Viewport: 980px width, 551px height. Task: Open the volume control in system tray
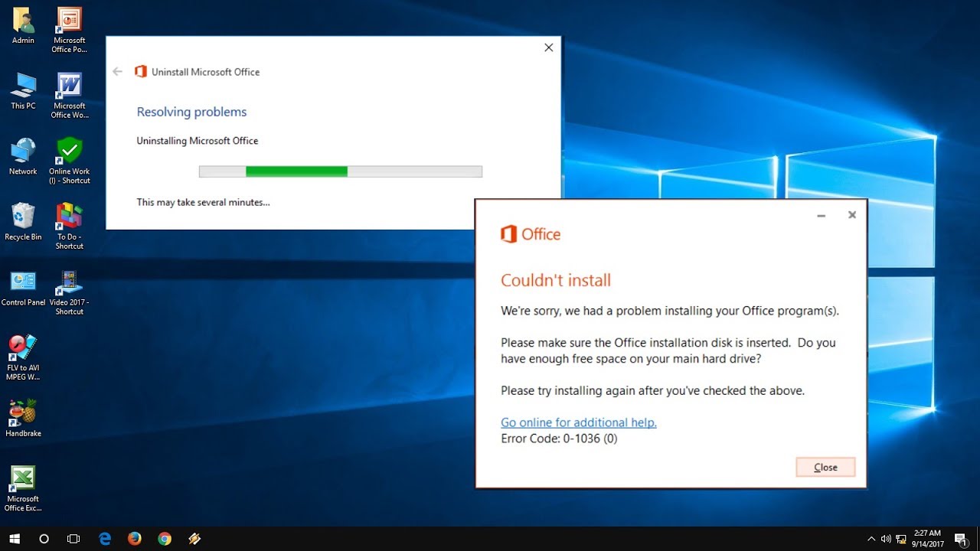pos(886,539)
